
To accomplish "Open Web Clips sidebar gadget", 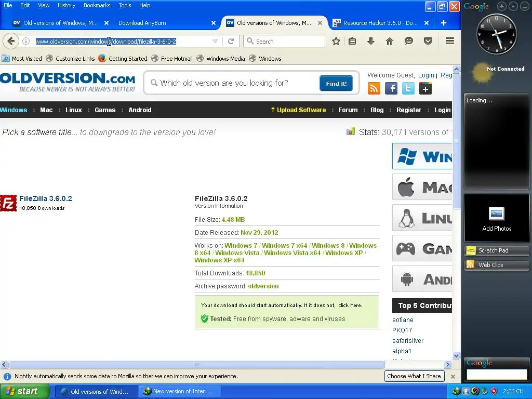I will click(x=496, y=265).
